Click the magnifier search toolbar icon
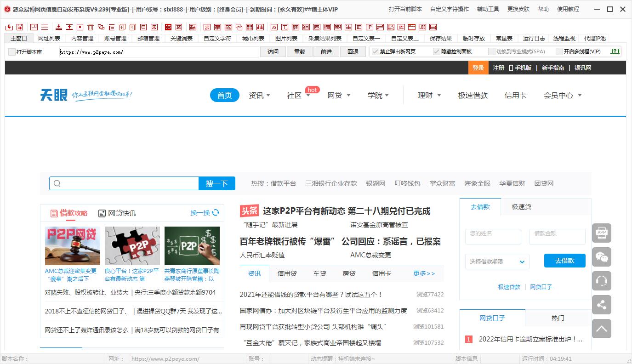Viewport: 632px width, 364px height. click(391, 27)
